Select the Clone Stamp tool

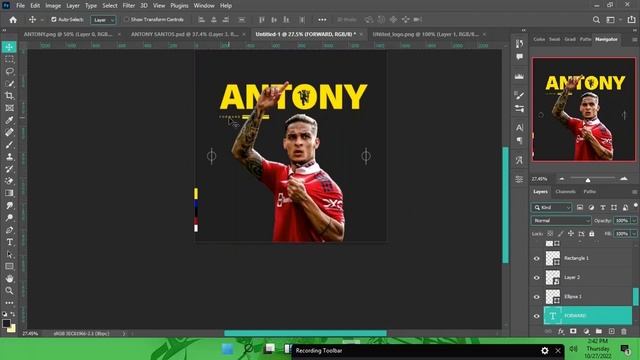pyautogui.click(x=9, y=157)
